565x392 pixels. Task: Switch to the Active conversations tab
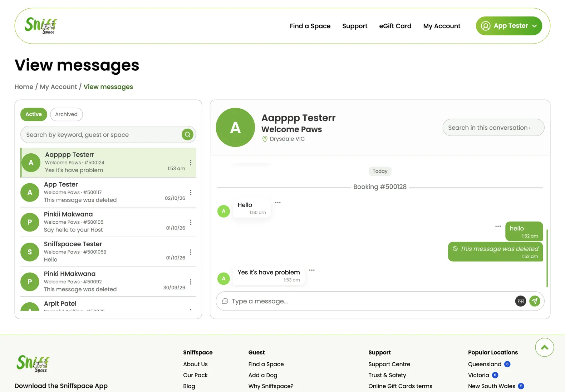[34, 114]
